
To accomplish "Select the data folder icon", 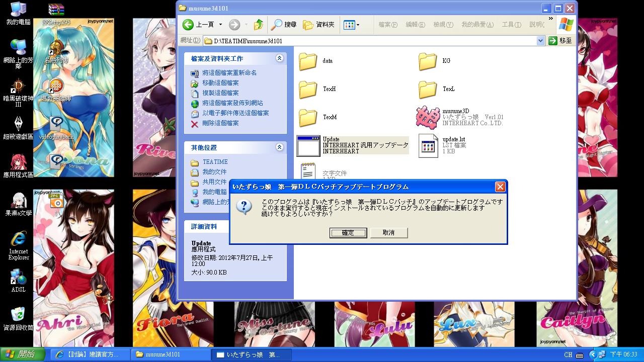I will 308,61.
